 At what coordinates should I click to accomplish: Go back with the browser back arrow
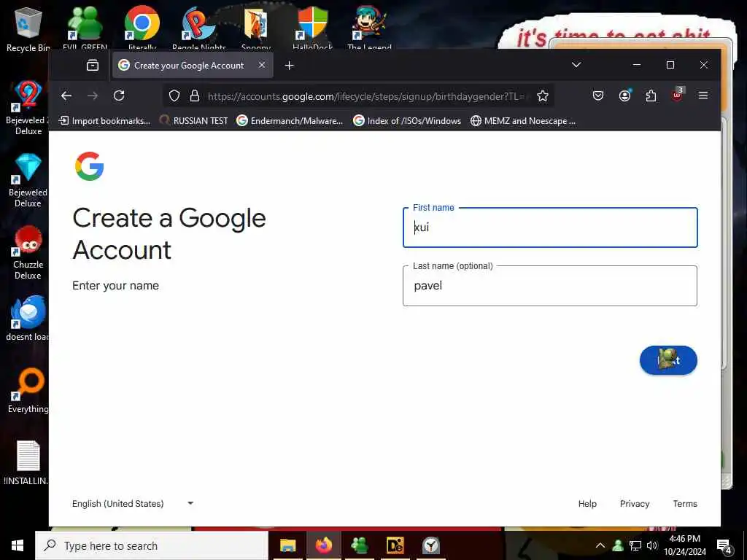pyautogui.click(x=66, y=96)
